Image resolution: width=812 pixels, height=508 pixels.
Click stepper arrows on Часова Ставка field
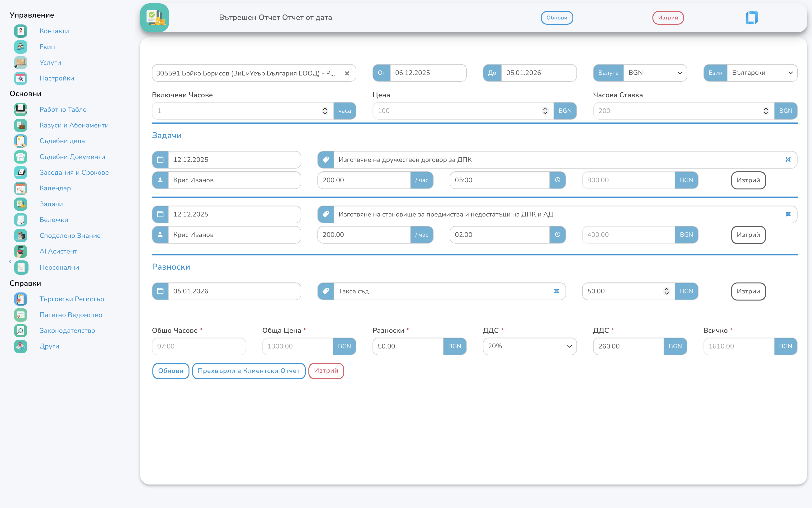(x=766, y=111)
